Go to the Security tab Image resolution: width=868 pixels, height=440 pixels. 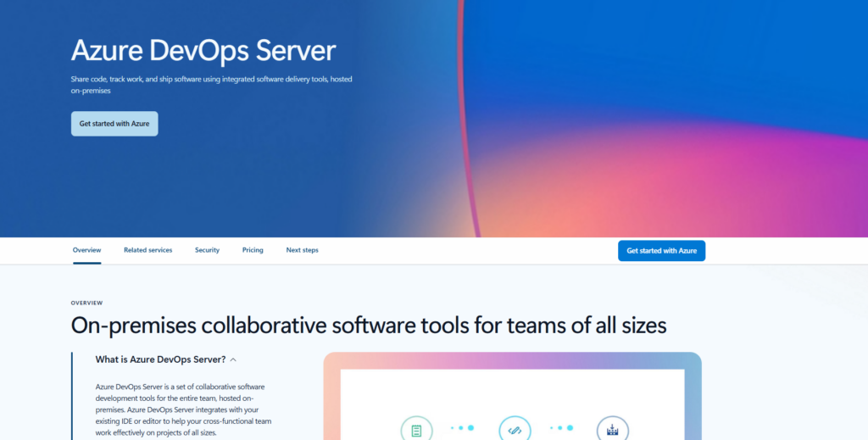[x=207, y=250]
